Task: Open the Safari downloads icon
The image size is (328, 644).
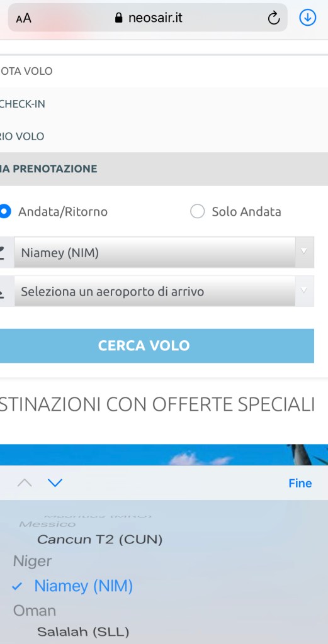Action: tap(307, 18)
